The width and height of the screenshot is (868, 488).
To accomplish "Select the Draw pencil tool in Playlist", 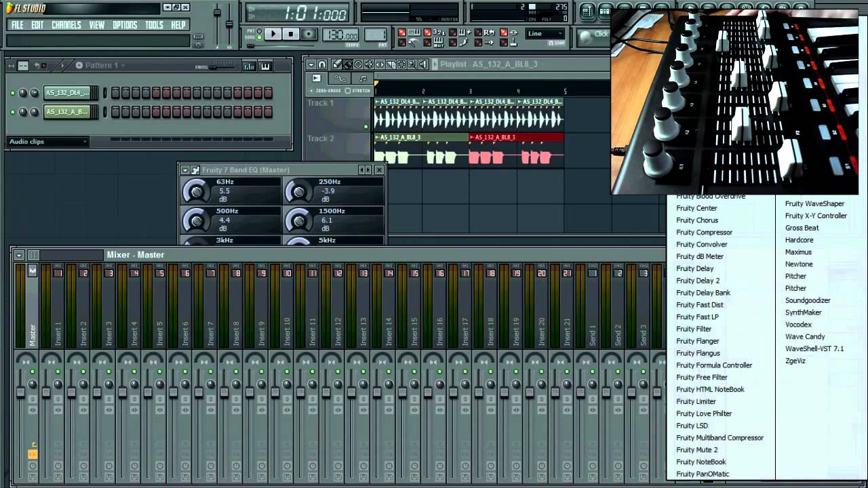I will pos(336,64).
